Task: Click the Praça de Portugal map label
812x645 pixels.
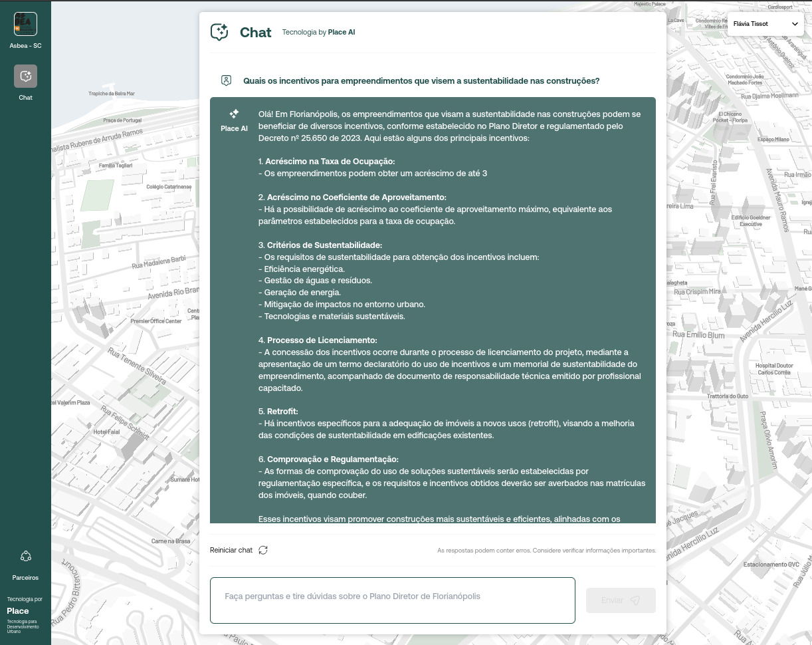Action: pyautogui.click(x=122, y=120)
